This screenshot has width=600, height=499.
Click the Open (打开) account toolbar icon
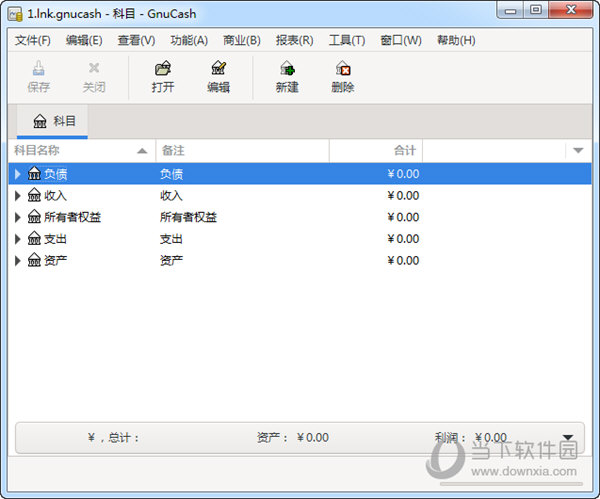click(163, 68)
